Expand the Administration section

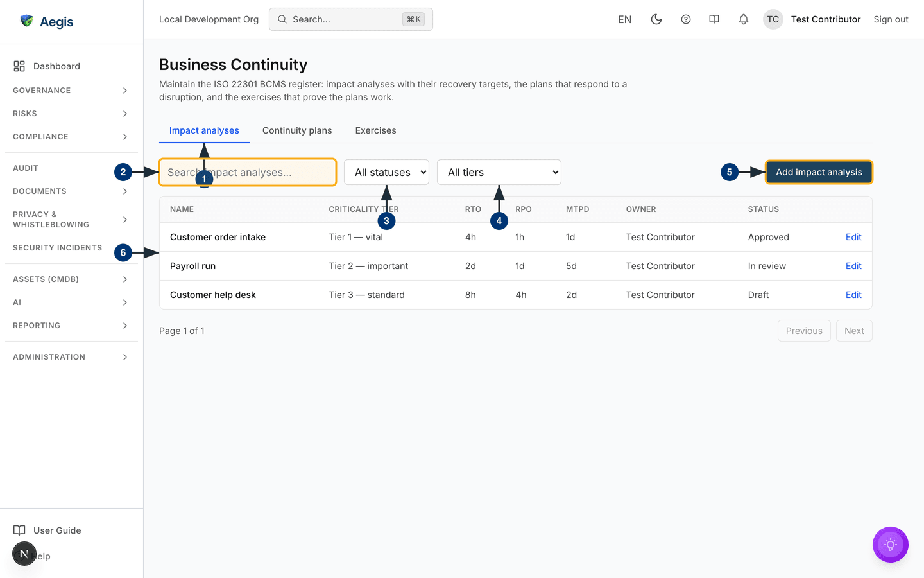71,357
